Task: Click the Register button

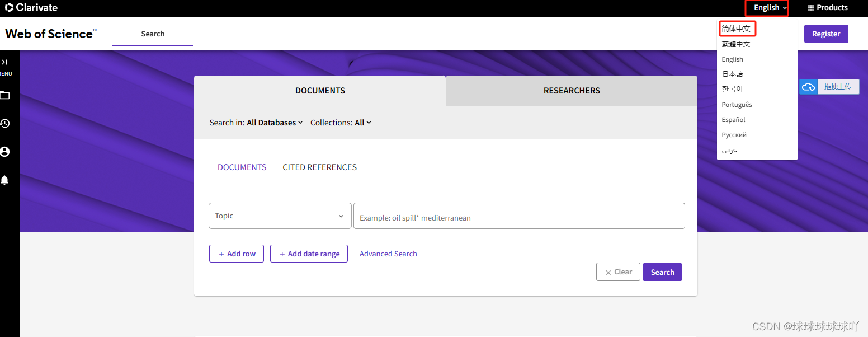Action: pyautogui.click(x=826, y=34)
